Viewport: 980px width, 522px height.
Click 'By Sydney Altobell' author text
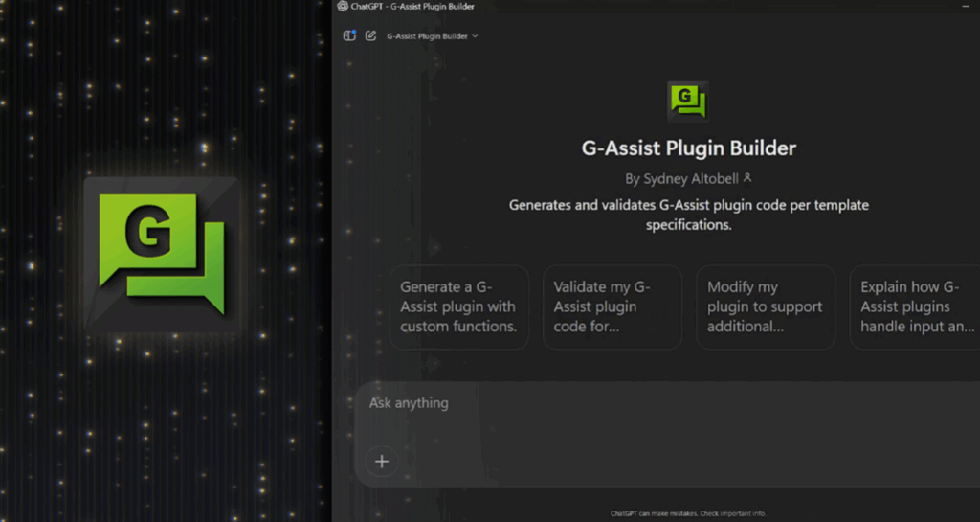(x=681, y=179)
